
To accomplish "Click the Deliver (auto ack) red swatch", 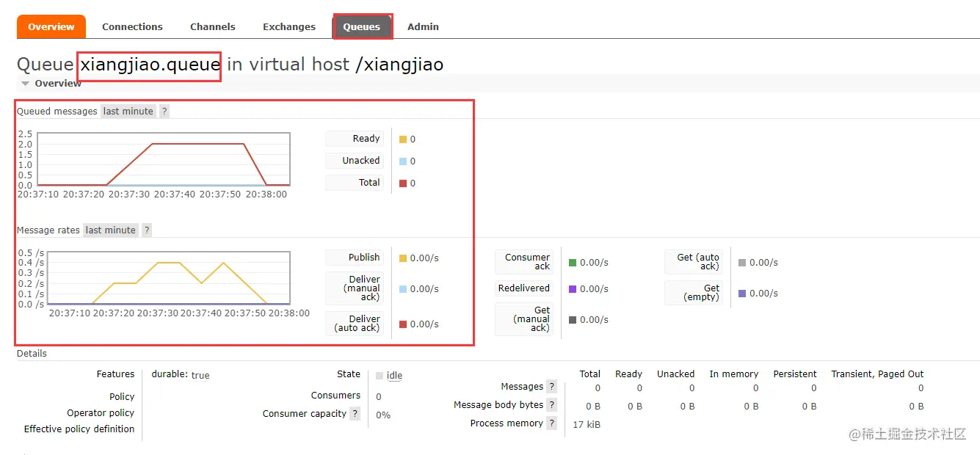I will pos(403,324).
